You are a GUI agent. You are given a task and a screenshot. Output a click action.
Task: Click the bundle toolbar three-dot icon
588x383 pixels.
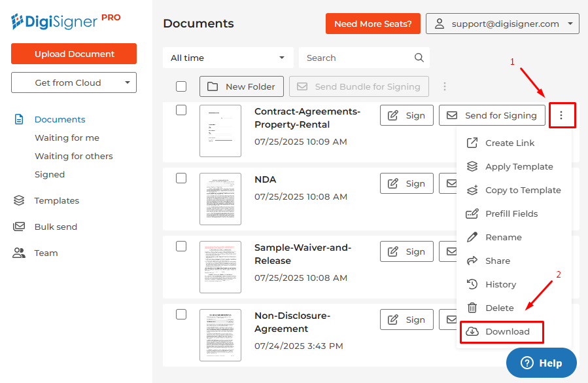click(445, 86)
